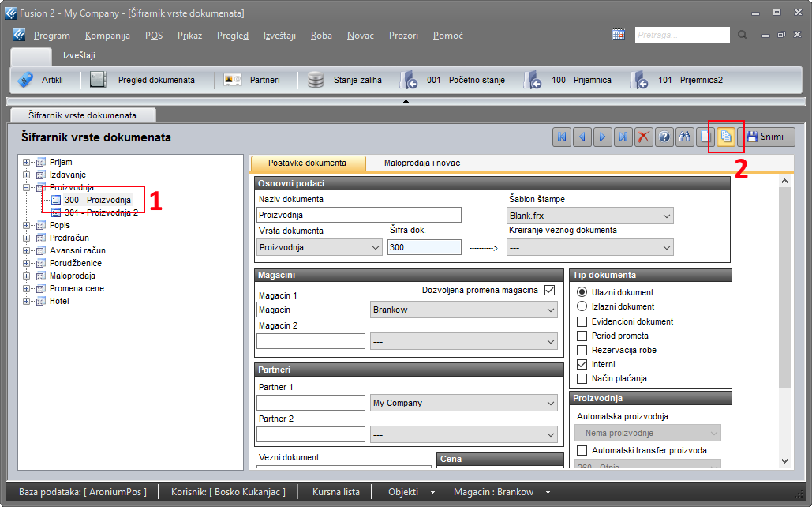
Task: Switch to Maloprodaja i novac tab
Action: (x=422, y=163)
